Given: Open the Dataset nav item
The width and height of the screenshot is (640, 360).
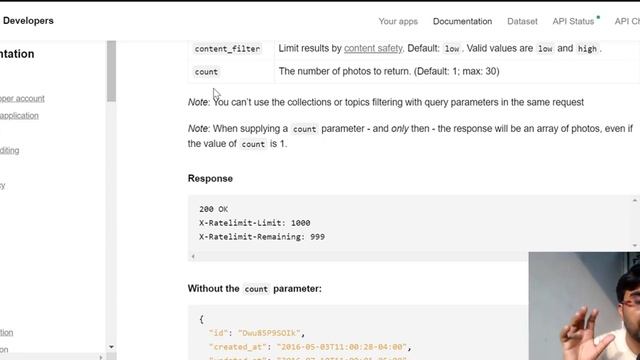Looking at the screenshot, I should pos(522,21).
